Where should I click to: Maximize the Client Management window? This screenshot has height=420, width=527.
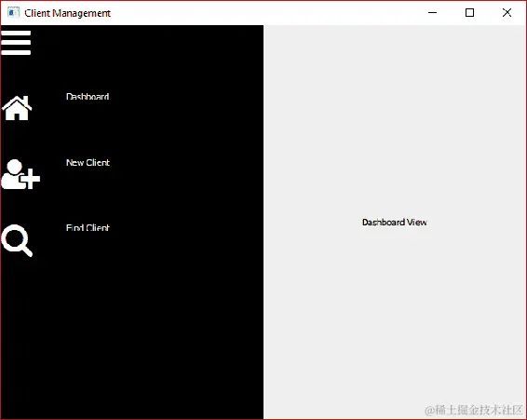tap(469, 13)
